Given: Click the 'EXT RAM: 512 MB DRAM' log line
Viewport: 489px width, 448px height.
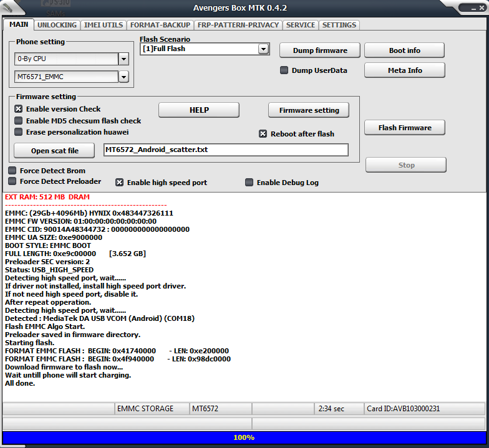Looking at the screenshot, I should click(x=47, y=197).
